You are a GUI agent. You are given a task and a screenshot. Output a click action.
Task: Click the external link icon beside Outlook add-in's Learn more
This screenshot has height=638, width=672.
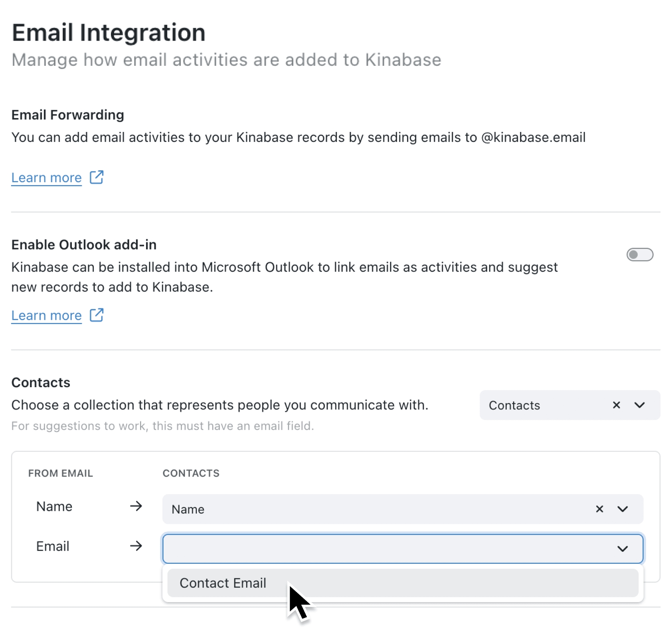pyautogui.click(x=97, y=315)
